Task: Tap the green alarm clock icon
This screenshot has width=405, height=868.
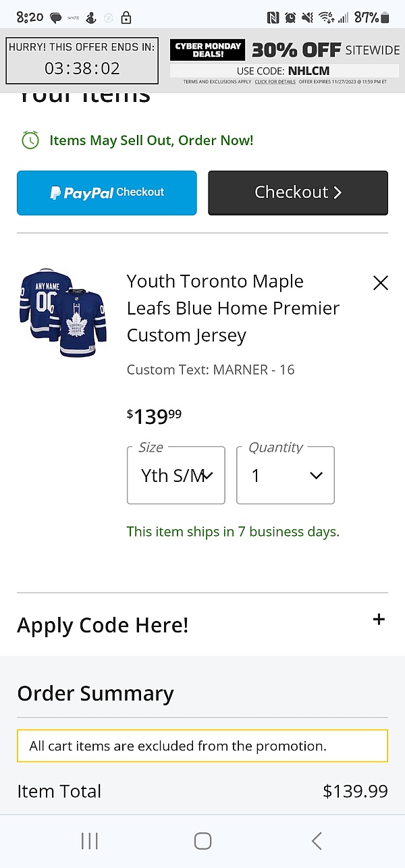Action: [x=30, y=140]
